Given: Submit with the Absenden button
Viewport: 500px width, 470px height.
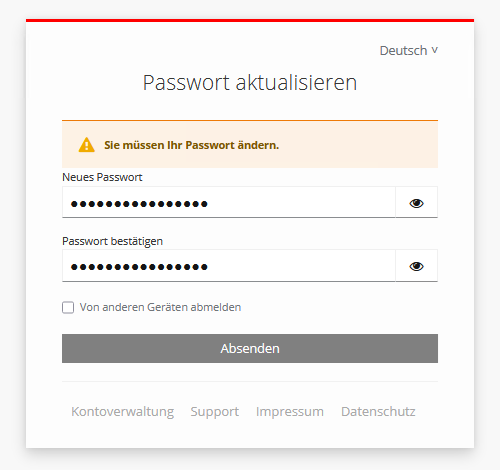Looking at the screenshot, I should [x=250, y=348].
